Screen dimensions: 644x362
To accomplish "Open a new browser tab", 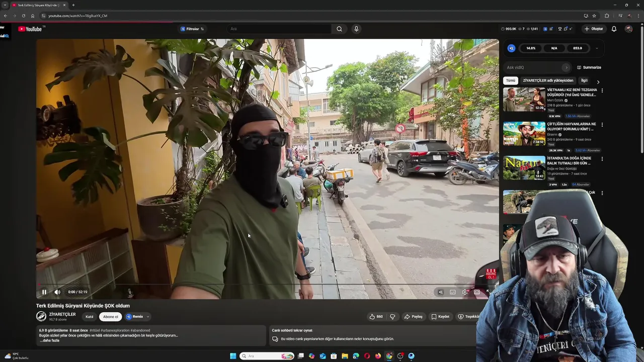I will pyautogui.click(x=73, y=5).
